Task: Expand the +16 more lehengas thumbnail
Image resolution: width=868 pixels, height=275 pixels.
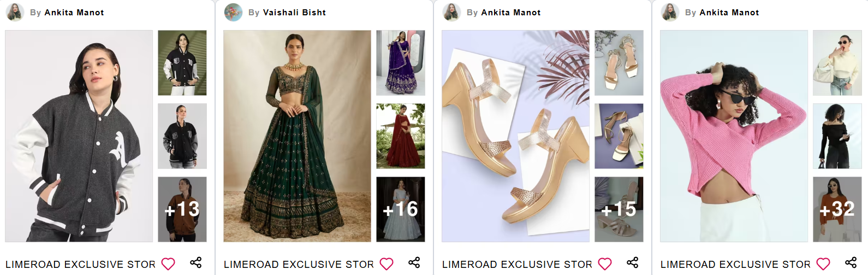Action: [401, 209]
